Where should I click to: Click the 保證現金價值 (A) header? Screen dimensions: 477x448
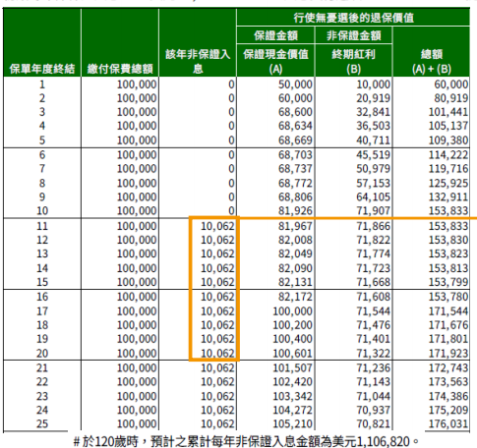[x=275, y=61]
